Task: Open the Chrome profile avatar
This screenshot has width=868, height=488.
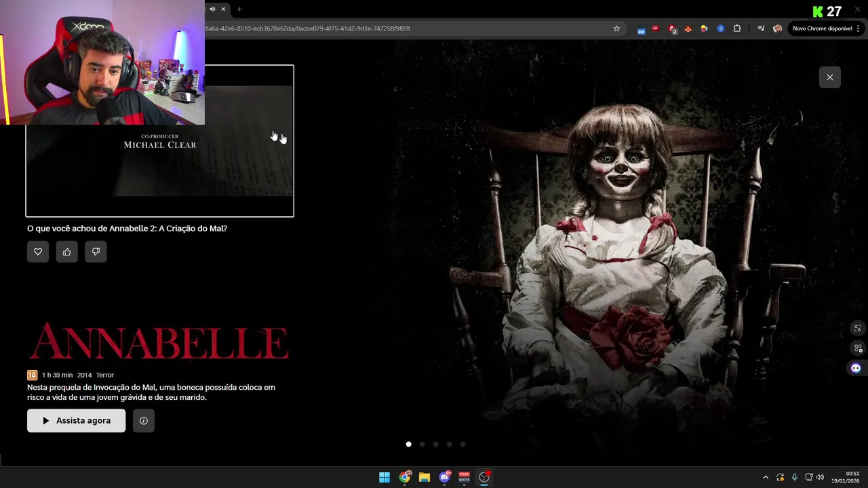Action: point(777,28)
